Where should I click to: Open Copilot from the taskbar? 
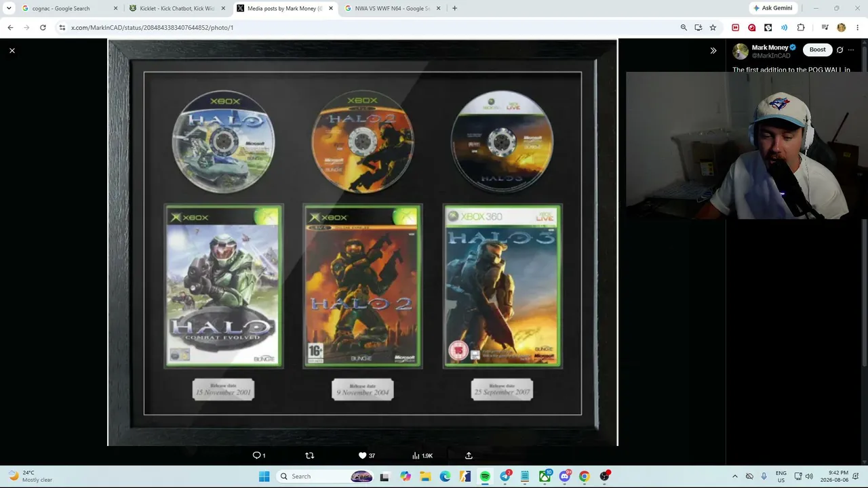click(x=405, y=476)
